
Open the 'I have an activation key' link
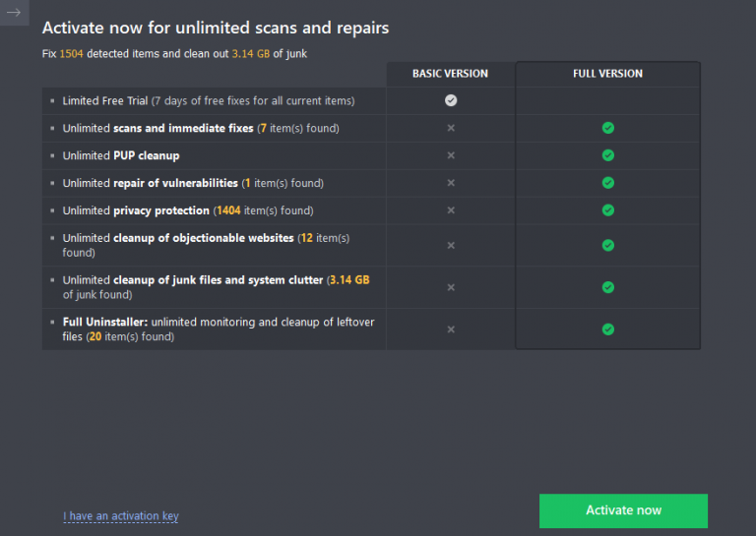(121, 516)
